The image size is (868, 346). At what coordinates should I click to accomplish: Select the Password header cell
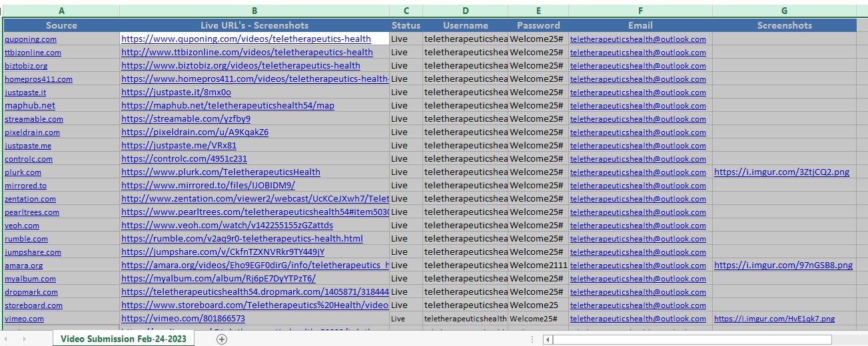(x=538, y=25)
